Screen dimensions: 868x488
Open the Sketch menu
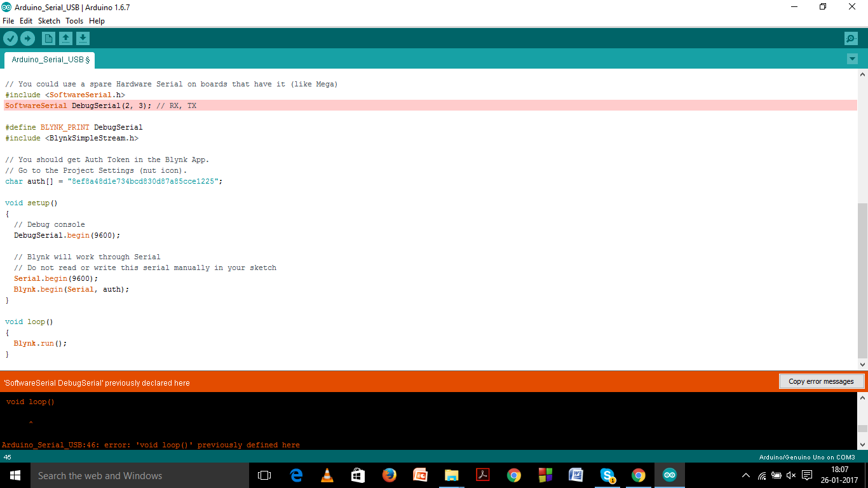coord(49,21)
